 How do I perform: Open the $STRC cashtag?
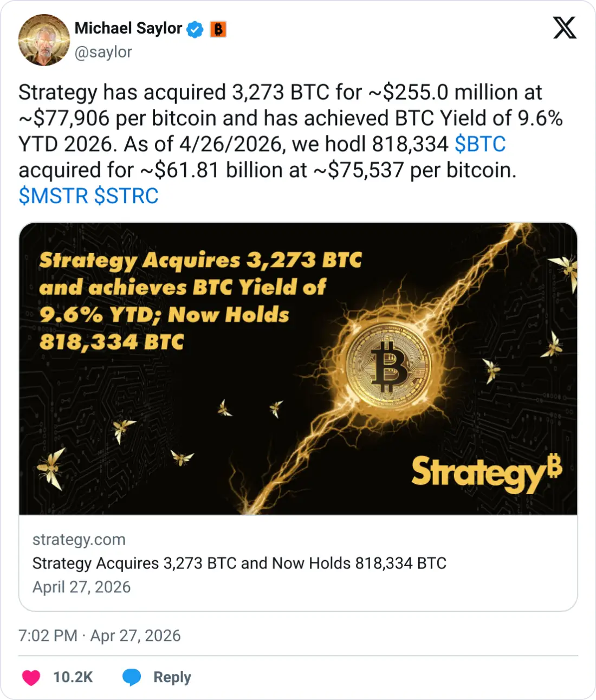[x=126, y=196]
